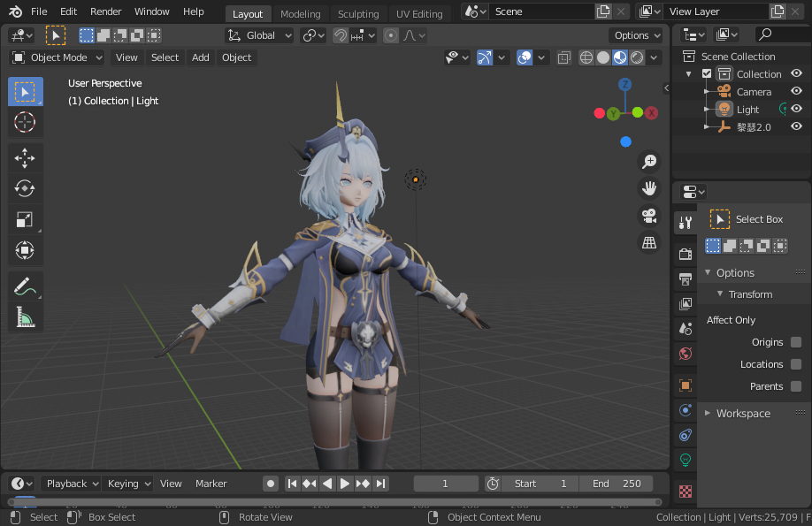Open the Object Mode dropdown
This screenshot has width=812, height=526.
(x=57, y=57)
